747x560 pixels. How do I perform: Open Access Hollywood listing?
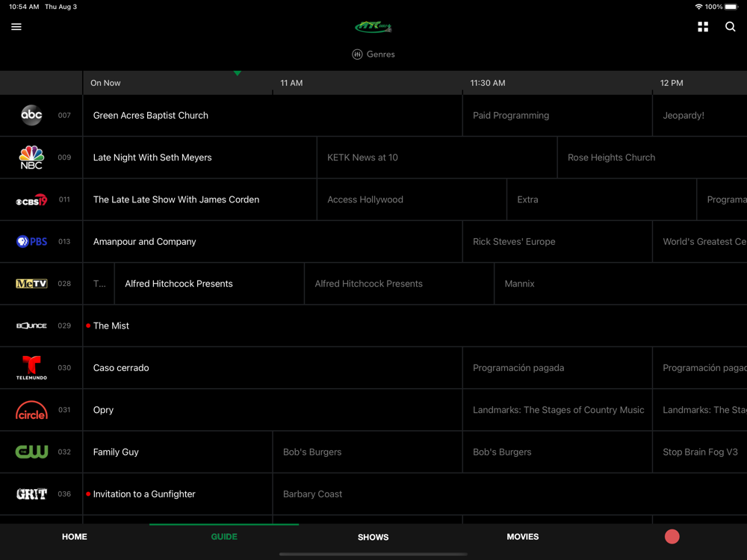(x=412, y=199)
